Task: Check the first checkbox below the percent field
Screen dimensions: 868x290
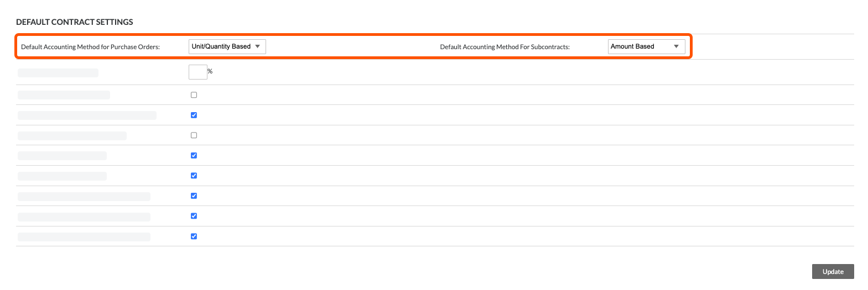Action: (x=194, y=95)
